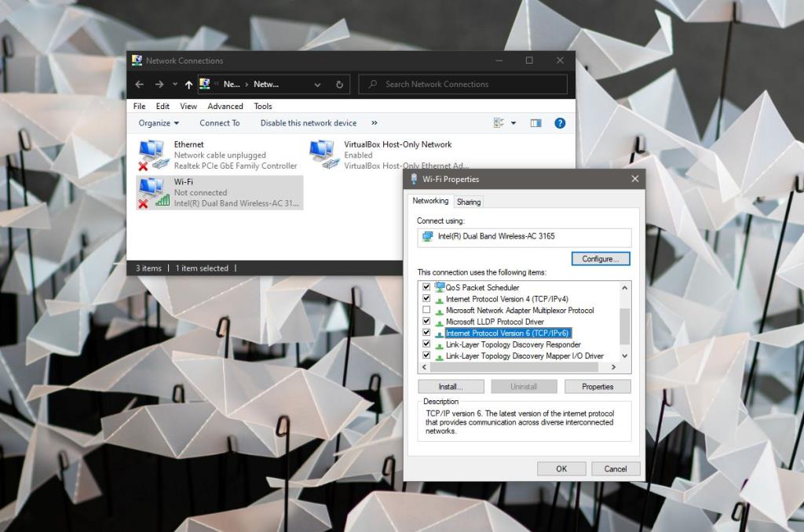Disable the QoS Packet Scheduler checkbox

coord(427,287)
